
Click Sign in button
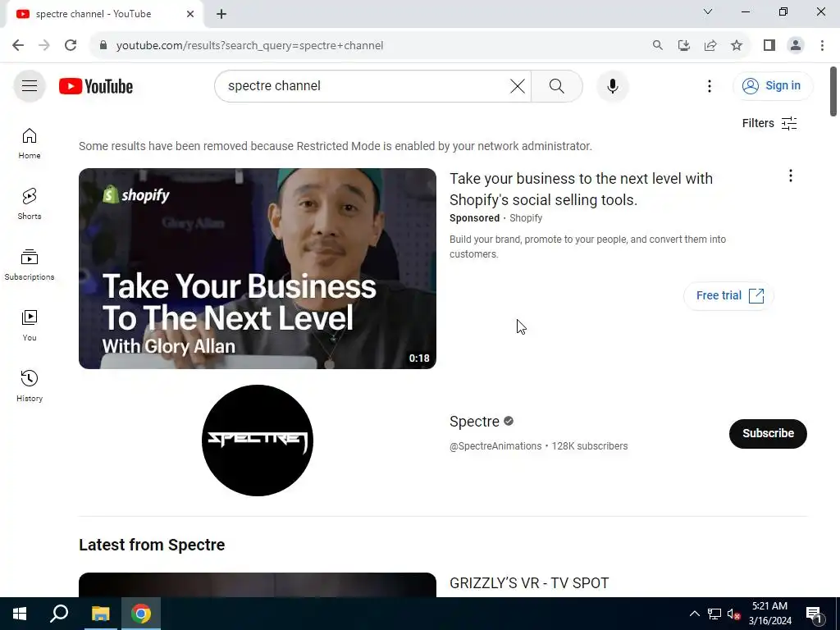773,85
